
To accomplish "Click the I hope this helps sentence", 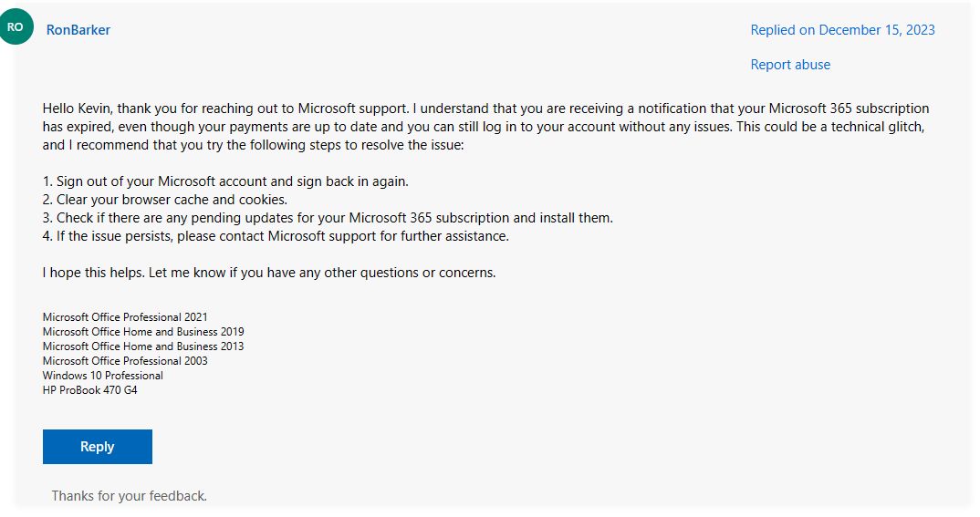I will pyautogui.click(x=269, y=273).
